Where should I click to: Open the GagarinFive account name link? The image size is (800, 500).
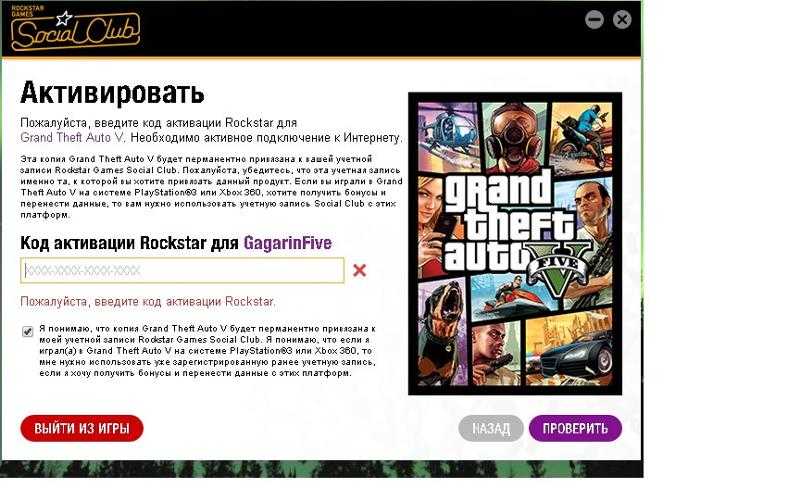[x=288, y=243]
